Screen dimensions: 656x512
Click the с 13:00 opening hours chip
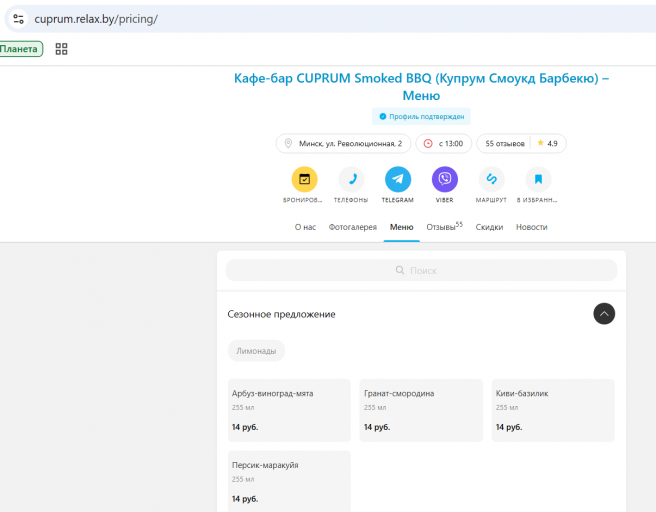coord(443,143)
